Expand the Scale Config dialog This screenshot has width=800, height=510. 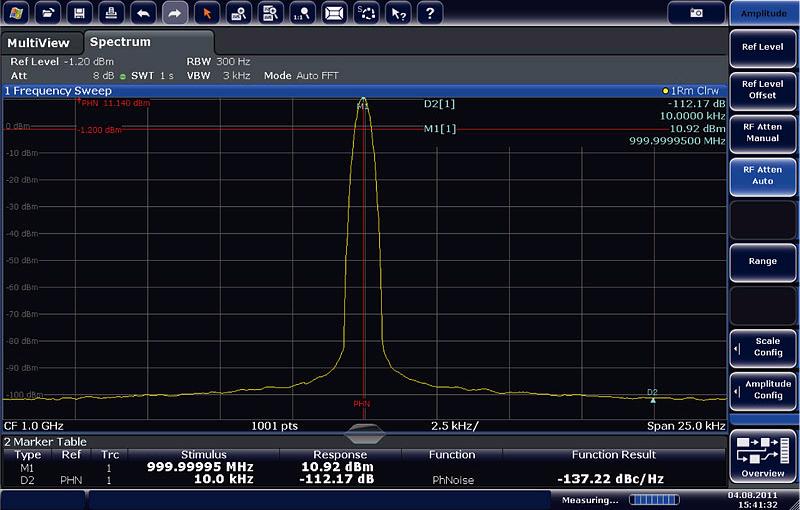pos(763,346)
